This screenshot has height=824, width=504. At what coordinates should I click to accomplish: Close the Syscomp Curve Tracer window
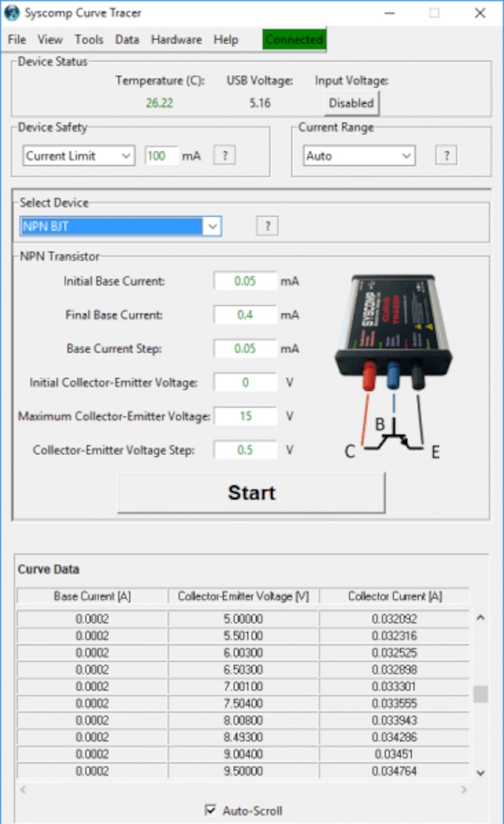point(480,13)
